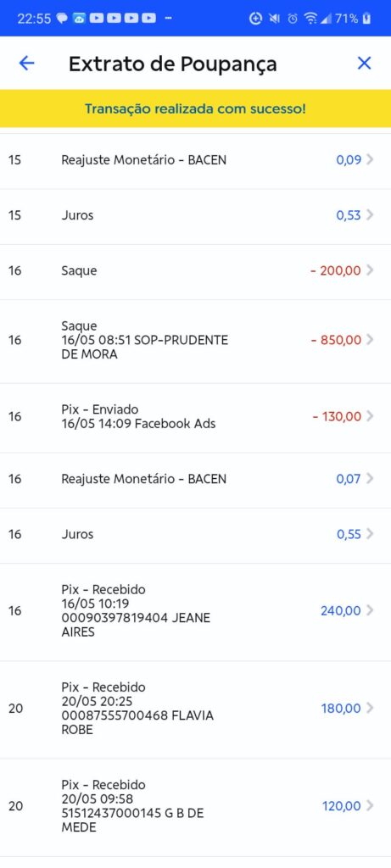Tap the battery icon in status bar

[366, 19]
